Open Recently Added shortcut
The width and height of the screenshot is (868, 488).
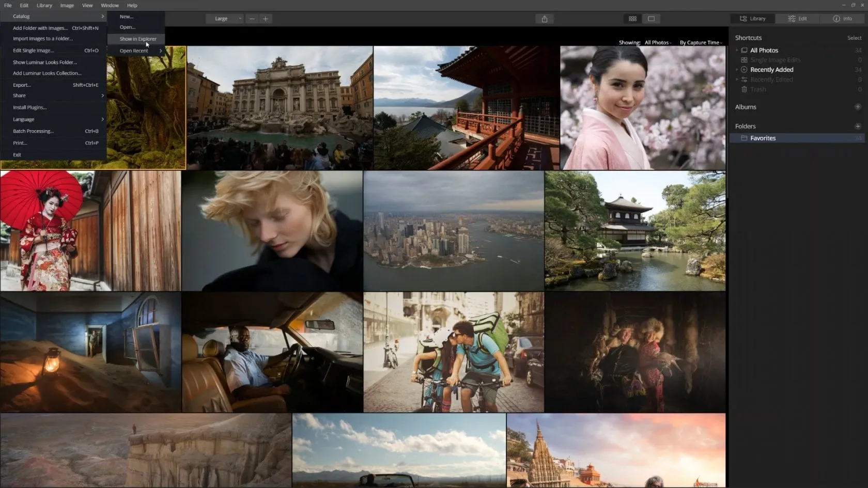coord(771,70)
